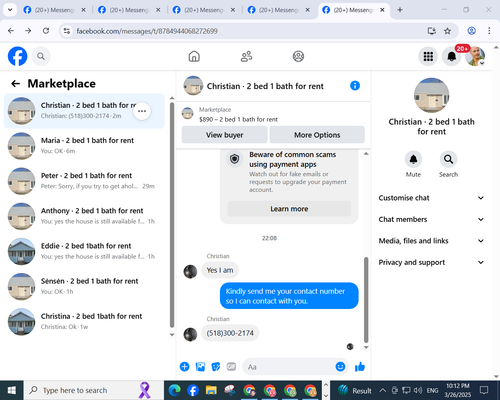Click the listing thumbnail in right panel
The width and height of the screenshot is (500, 400).
pyautogui.click(x=431, y=95)
